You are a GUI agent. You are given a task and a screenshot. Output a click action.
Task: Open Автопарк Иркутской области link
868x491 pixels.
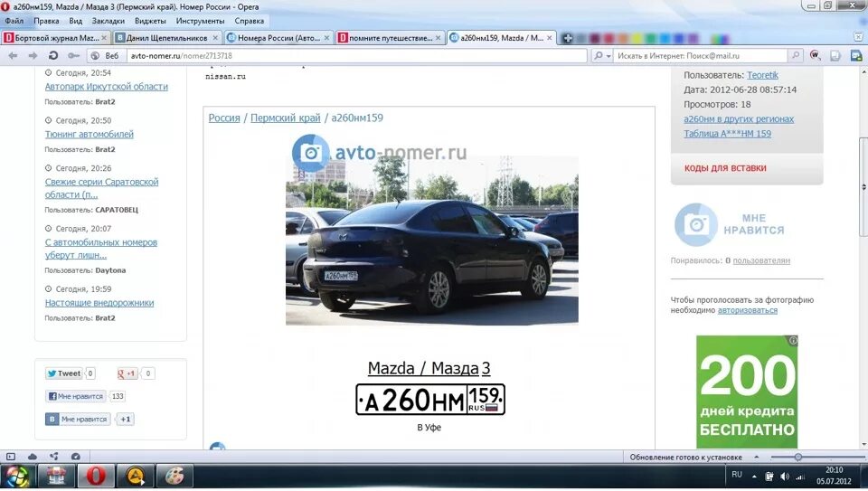tap(107, 86)
